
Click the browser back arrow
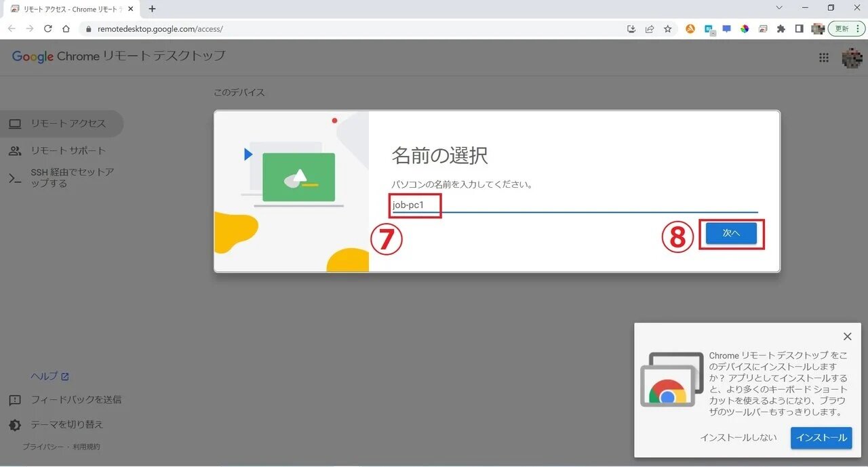pyautogui.click(x=12, y=28)
